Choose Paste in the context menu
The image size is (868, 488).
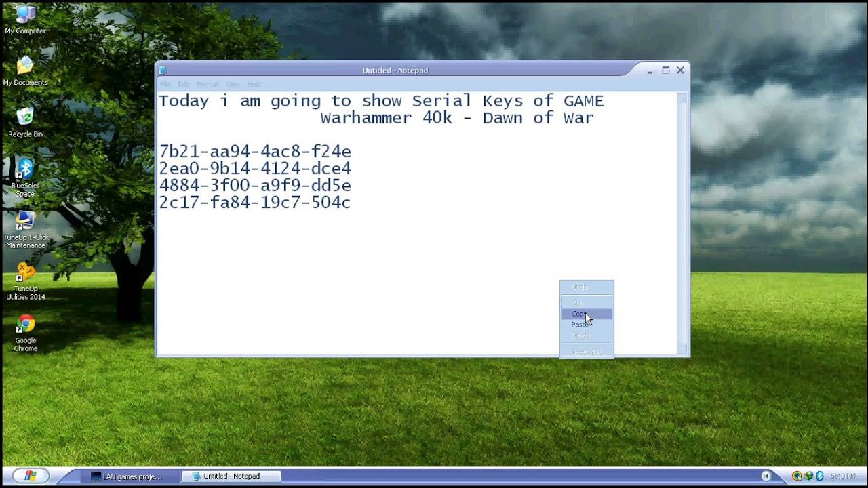coord(587,325)
